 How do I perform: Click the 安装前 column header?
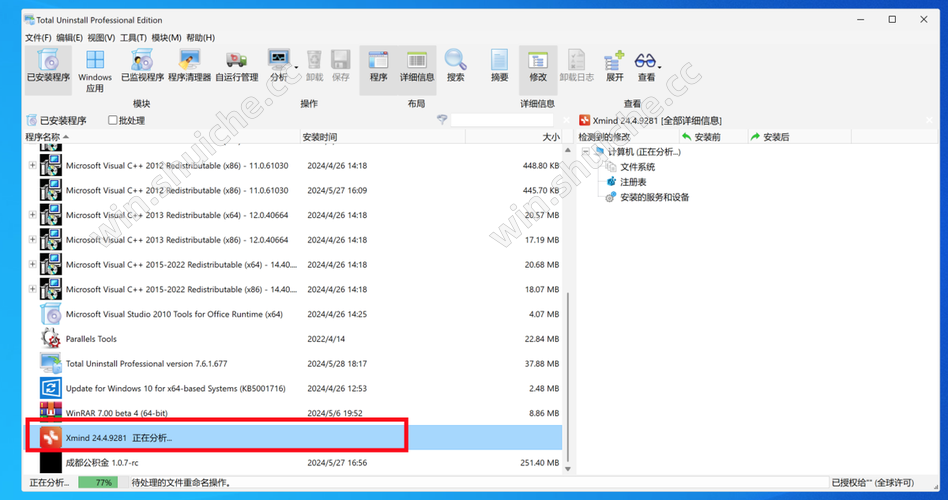click(713, 137)
